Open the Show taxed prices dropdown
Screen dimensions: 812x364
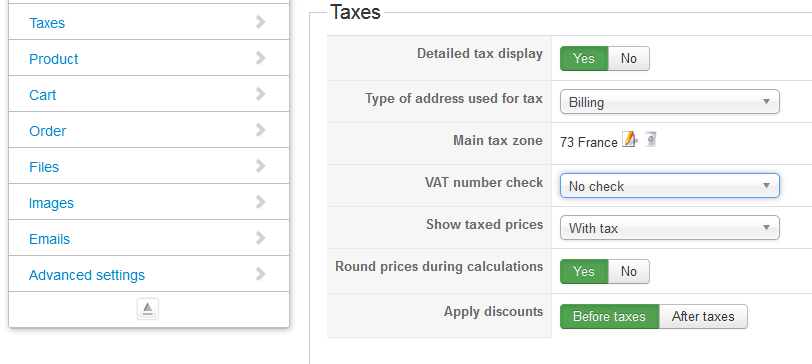pos(670,228)
